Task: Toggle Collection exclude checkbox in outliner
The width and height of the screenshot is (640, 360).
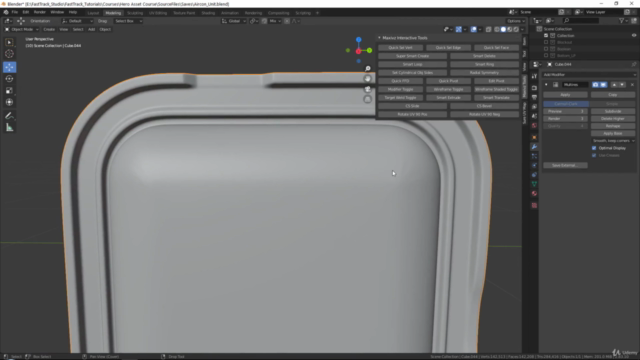Action: pos(546,36)
